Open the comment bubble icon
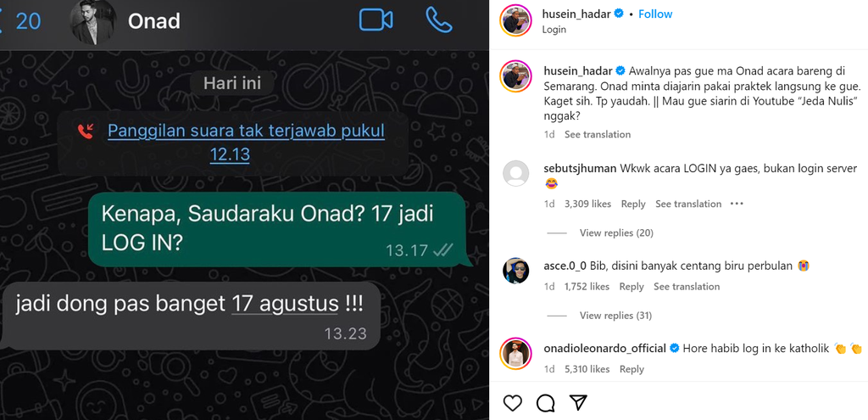The width and height of the screenshot is (868, 420). (x=546, y=403)
